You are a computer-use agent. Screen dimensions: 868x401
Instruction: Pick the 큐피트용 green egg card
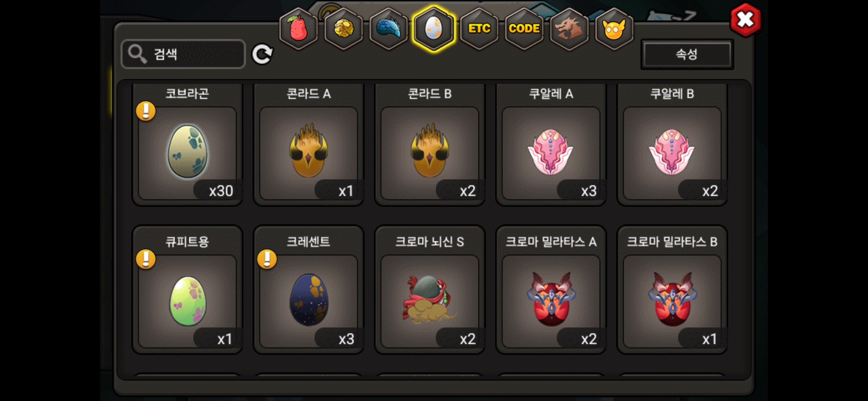[187, 290]
